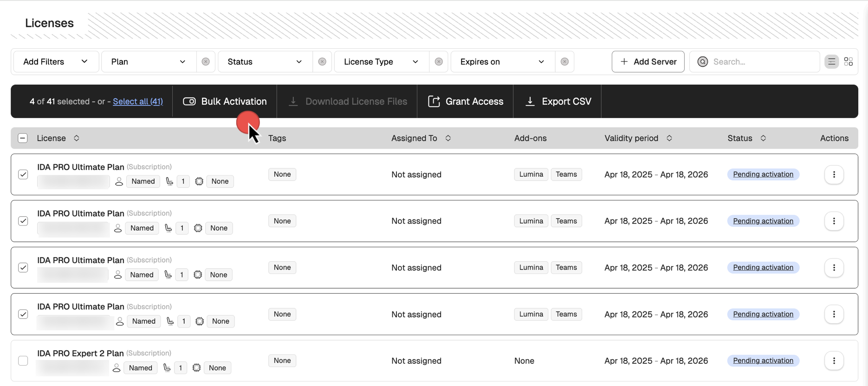Image resolution: width=868 pixels, height=386 pixels.
Task: Click the Bulk Activation toggle icon
Action: click(x=189, y=102)
